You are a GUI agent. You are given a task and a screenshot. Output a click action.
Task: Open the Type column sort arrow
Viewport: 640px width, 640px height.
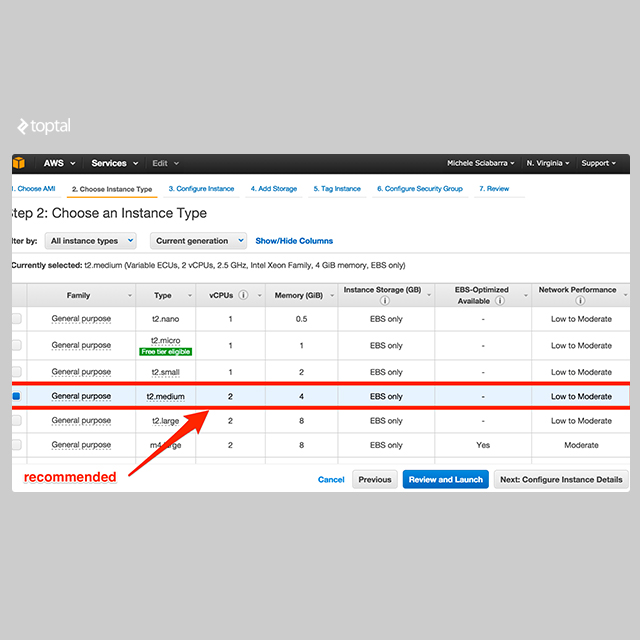pos(190,296)
